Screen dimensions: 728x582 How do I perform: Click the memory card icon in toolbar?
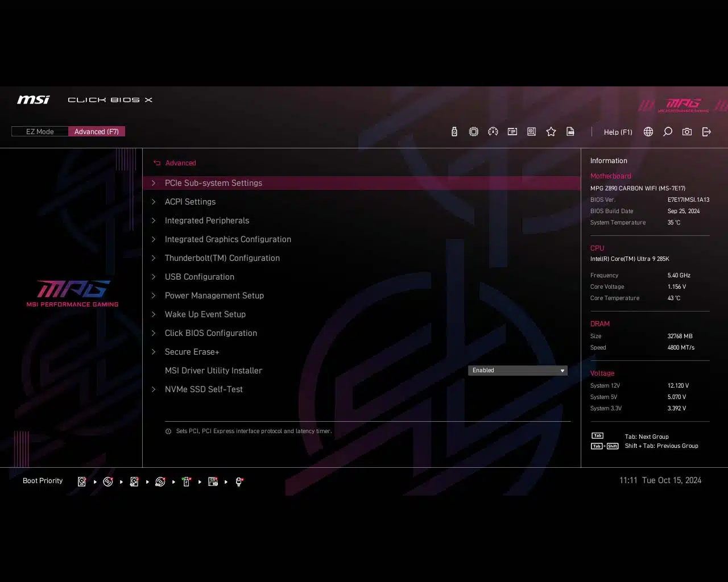(512, 132)
